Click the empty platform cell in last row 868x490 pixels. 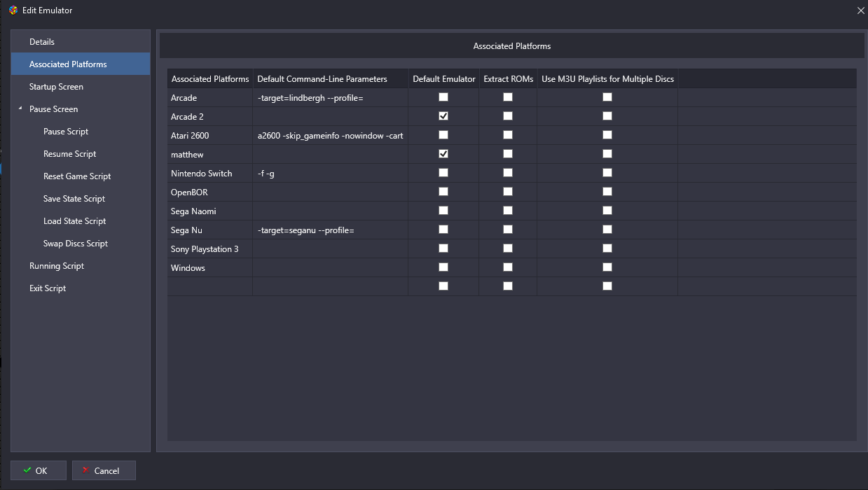[x=210, y=286]
